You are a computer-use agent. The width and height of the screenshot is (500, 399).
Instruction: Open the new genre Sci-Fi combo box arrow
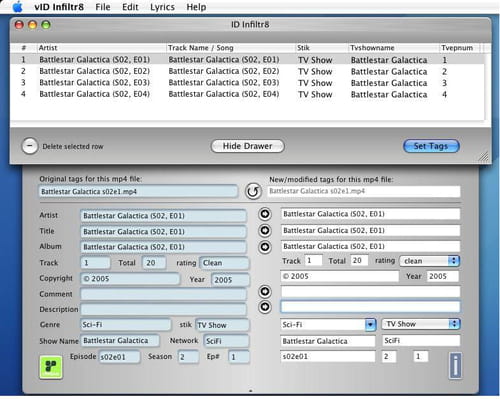(370, 325)
